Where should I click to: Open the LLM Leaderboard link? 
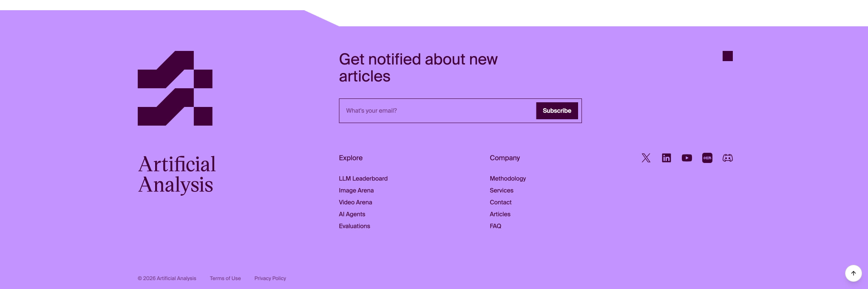pyautogui.click(x=363, y=179)
